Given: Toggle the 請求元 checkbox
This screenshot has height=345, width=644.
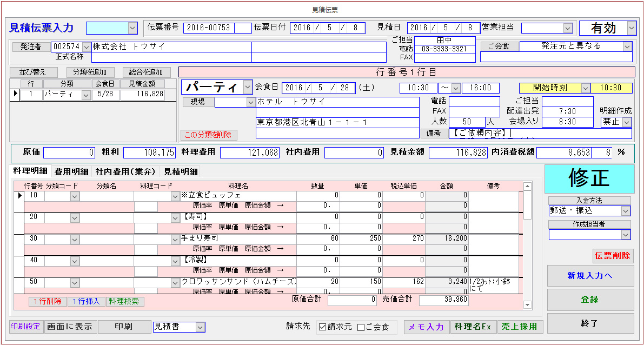Looking at the screenshot, I should point(323,327).
